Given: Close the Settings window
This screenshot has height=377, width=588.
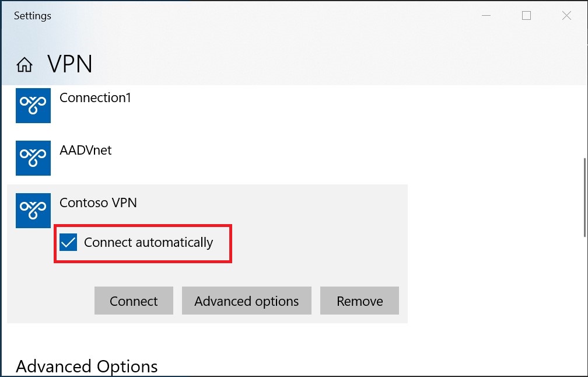Looking at the screenshot, I should tap(566, 16).
